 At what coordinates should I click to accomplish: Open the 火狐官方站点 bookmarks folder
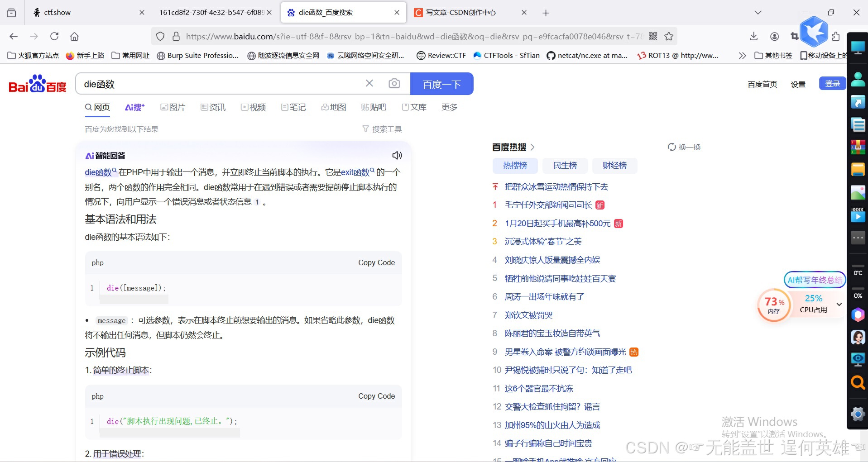click(34, 55)
